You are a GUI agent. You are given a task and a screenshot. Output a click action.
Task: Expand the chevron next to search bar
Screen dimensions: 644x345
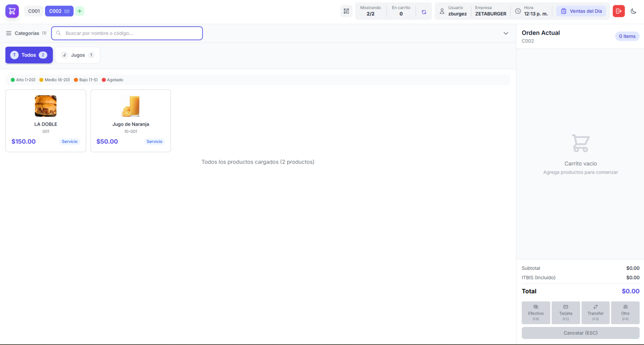click(x=506, y=33)
